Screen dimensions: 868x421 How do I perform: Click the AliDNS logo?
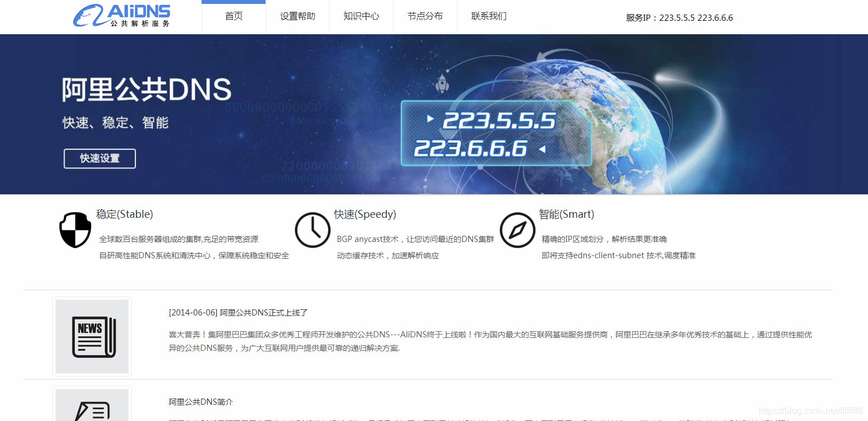(x=122, y=16)
